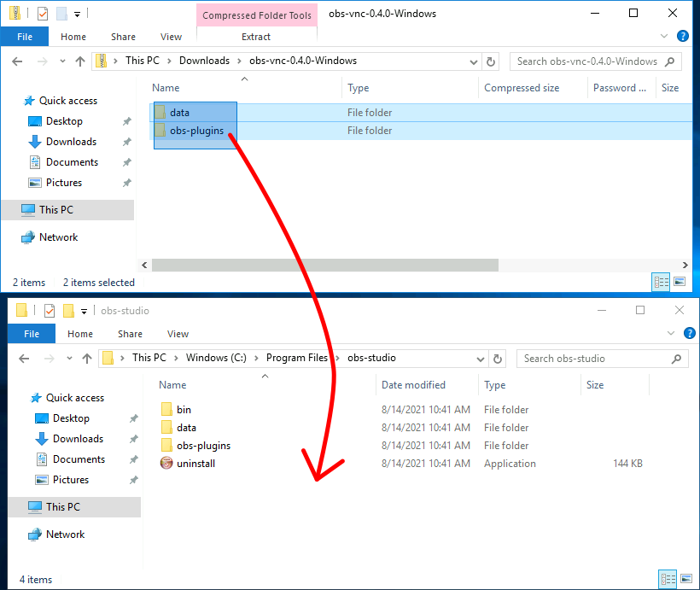This screenshot has height=590, width=700.
Task: Open Downloads in upper window navigation pane
Action: [x=71, y=142]
